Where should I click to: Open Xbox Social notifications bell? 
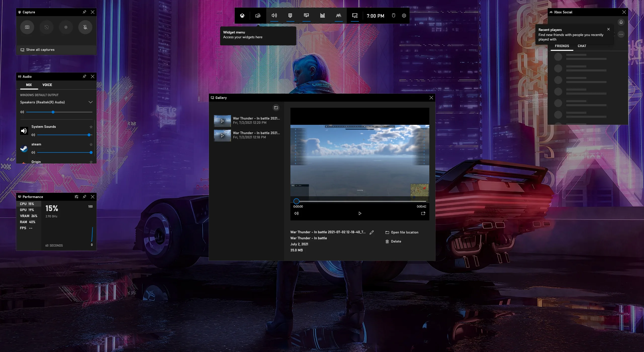click(621, 22)
